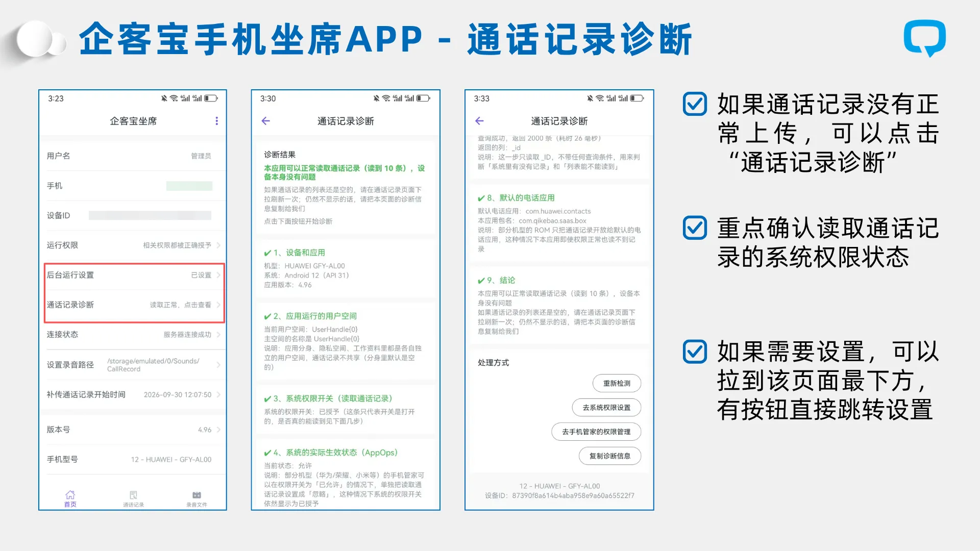Open the three-dot menu in 企客宝坐席 header
This screenshot has width=980, height=551.
point(216,121)
